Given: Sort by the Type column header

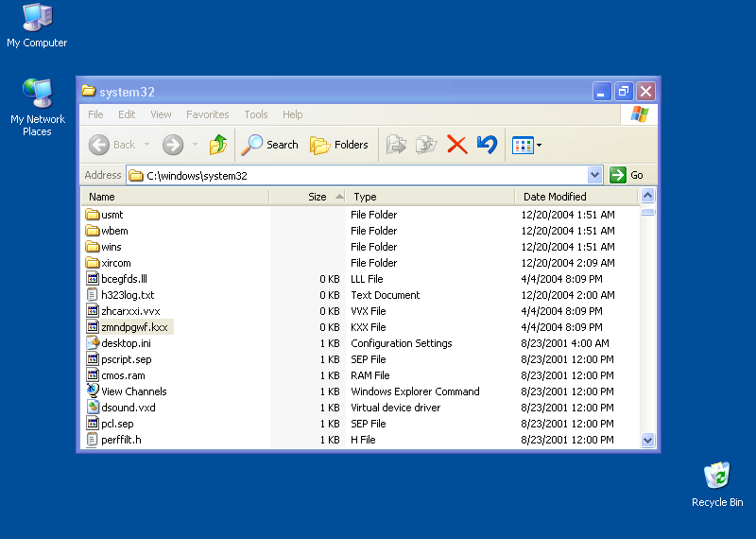Looking at the screenshot, I should pos(431,197).
